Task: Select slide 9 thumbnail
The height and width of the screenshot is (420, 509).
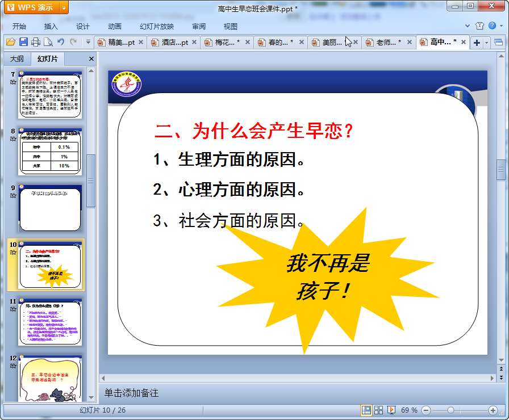Action: coord(50,208)
